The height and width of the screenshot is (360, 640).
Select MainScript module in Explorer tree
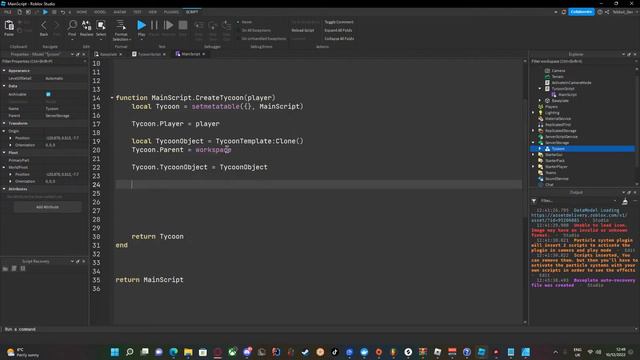(x=567, y=95)
